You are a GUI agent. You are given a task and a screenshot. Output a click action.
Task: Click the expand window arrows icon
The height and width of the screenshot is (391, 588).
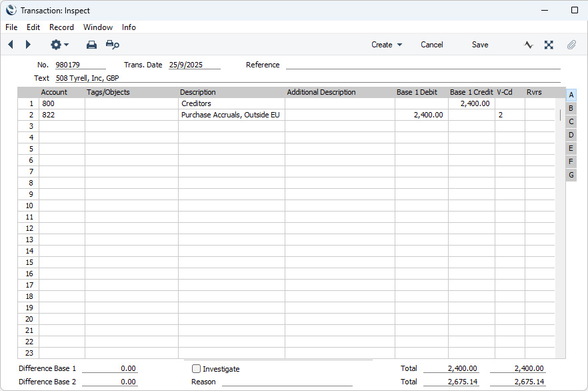point(549,45)
